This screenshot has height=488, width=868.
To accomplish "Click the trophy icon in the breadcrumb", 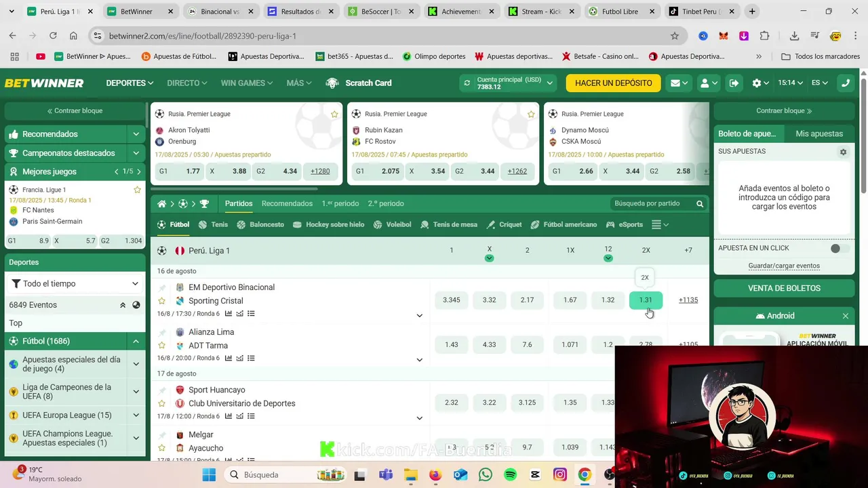I will (x=204, y=203).
